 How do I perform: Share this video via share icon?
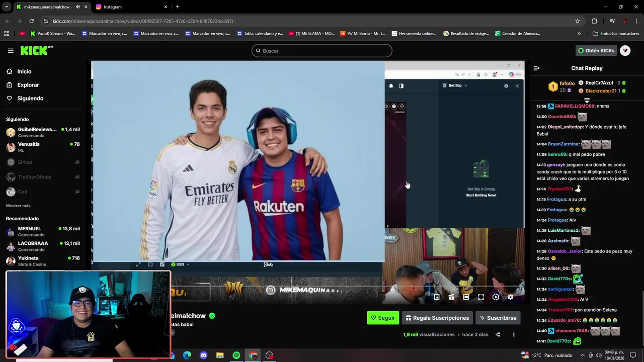(x=498, y=334)
